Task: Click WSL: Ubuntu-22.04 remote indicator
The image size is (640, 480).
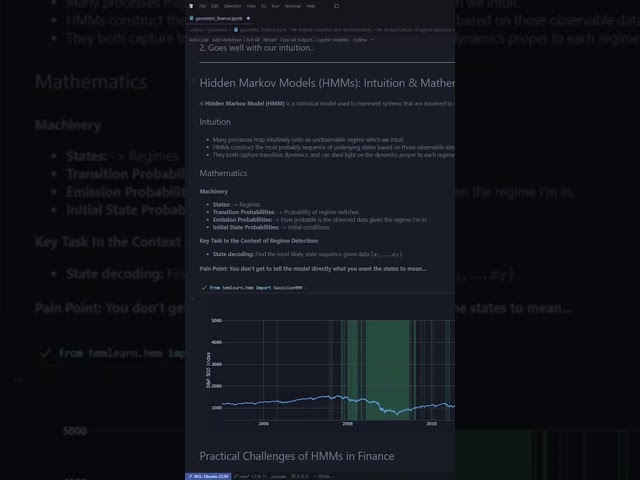Action: coord(208,476)
